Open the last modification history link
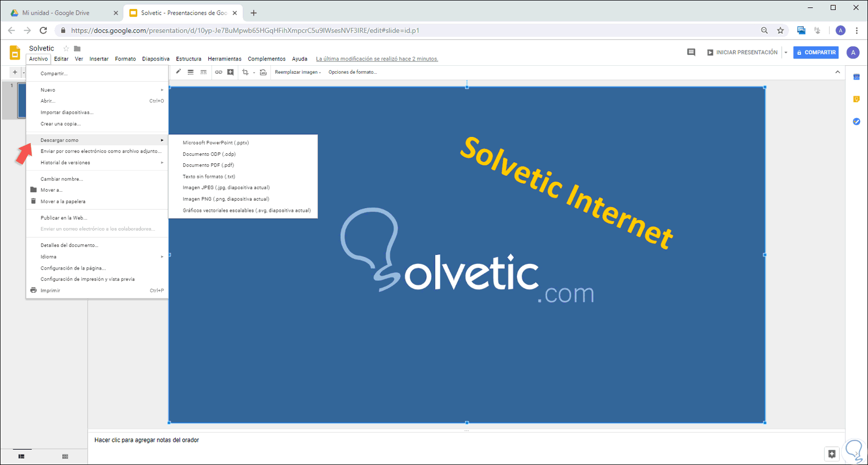Screen dimensions: 868x465 pyautogui.click(x=377, y=59)
